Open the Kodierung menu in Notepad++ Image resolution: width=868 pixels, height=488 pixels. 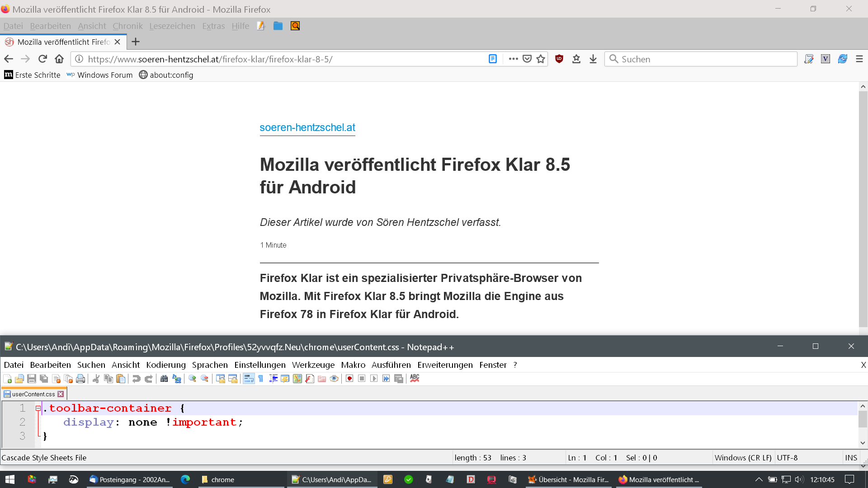[166, 365]
